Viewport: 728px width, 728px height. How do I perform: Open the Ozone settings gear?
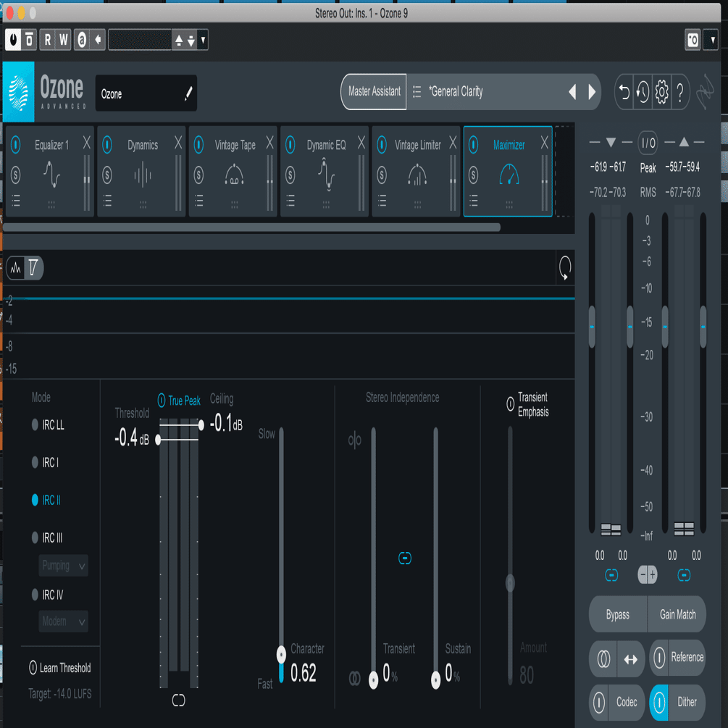pos(661,92)
